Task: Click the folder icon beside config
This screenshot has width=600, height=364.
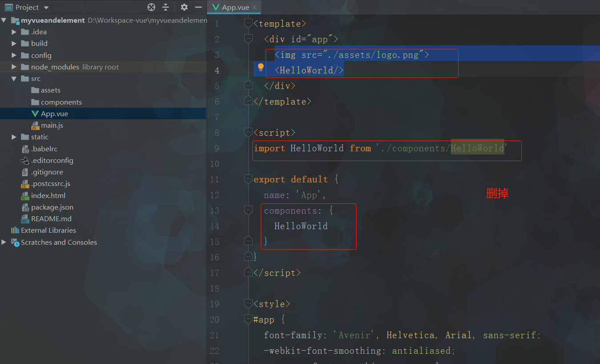Action: (25, 56)
